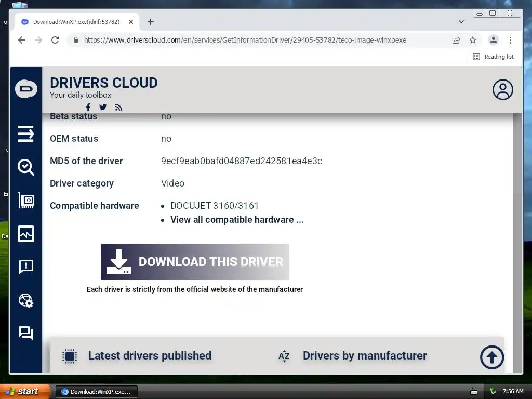This screenshot has width=532, height=399.
Task: Open the forum chat bubbles icon
Action: 26,333
